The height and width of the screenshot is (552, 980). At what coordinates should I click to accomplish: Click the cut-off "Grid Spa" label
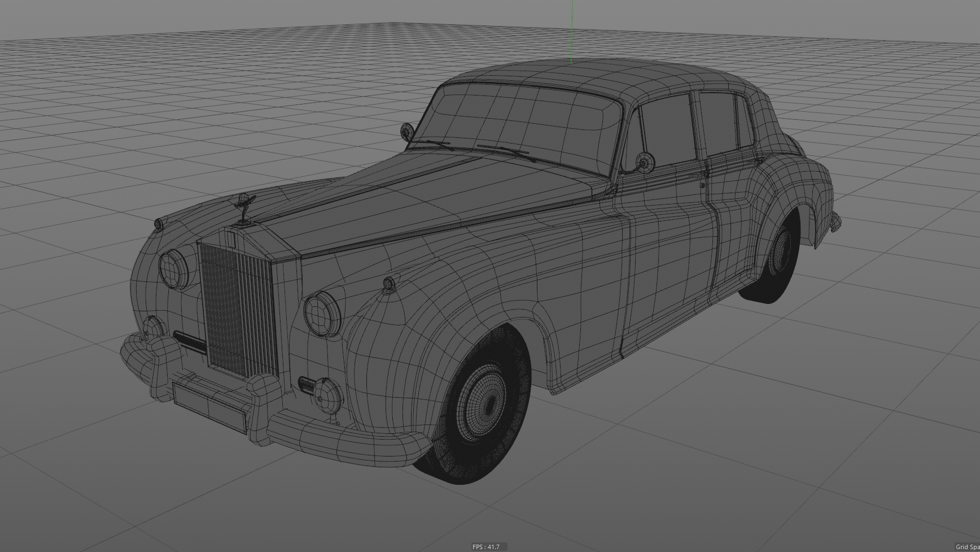click(968, 547)
